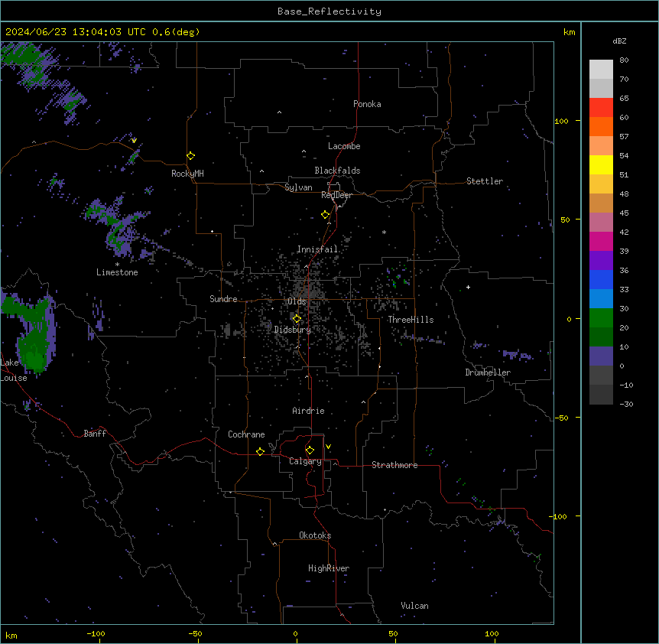Viewport: 659px width, 644px height.
Task: Click the ThreeHills town label
Action: [x=411, y=320]
